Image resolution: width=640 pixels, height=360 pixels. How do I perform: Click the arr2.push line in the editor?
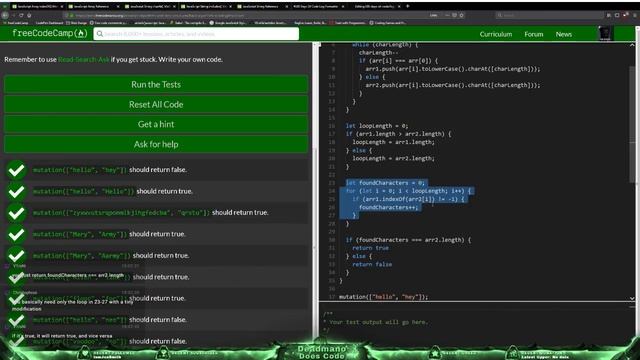point(453,85)
